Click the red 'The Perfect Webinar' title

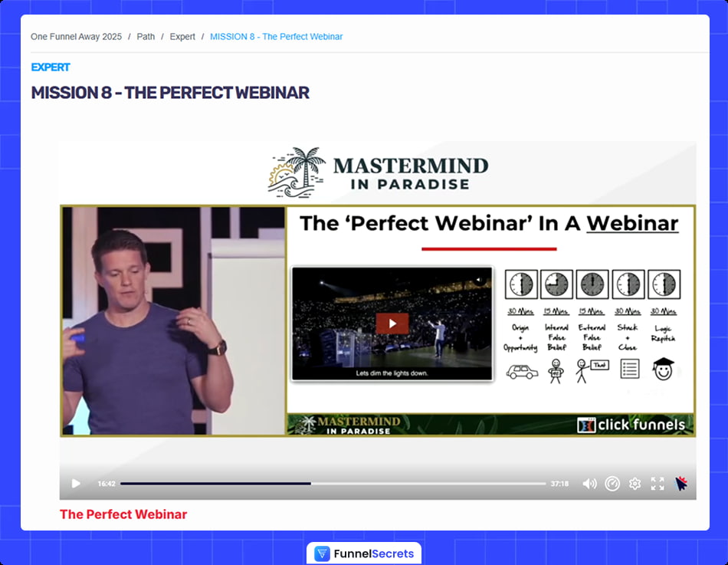click(123, 514)
